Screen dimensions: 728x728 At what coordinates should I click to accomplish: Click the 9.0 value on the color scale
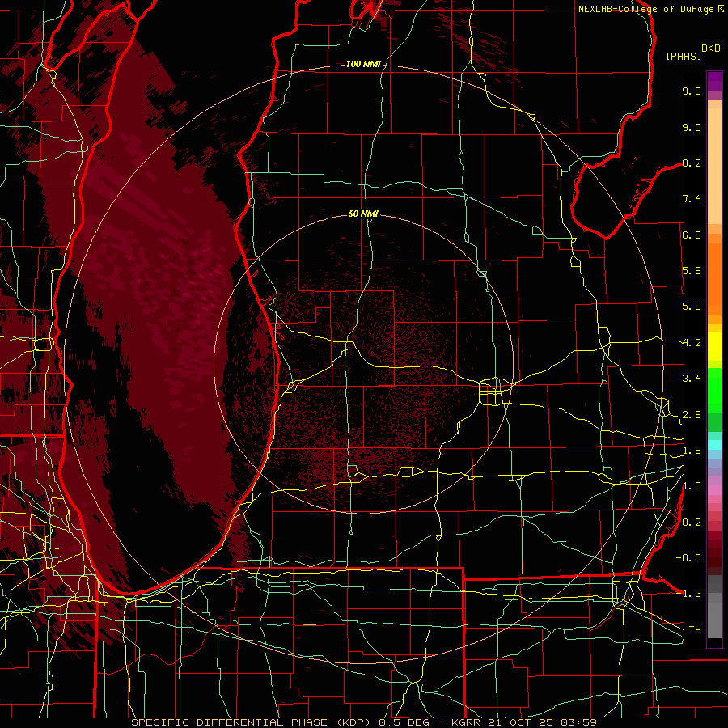click(x=692, y=127)
